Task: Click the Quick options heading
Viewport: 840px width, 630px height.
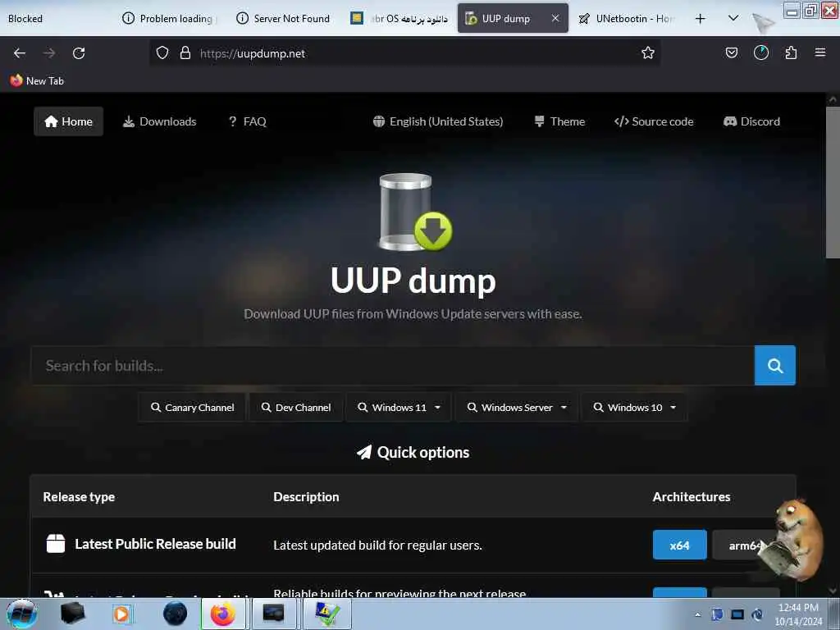Action: (413, 453)
